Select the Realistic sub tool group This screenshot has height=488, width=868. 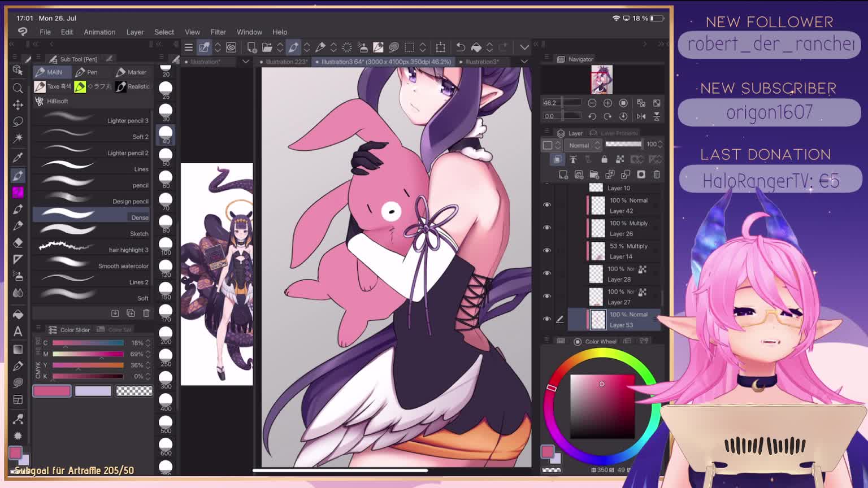(133, 86)
